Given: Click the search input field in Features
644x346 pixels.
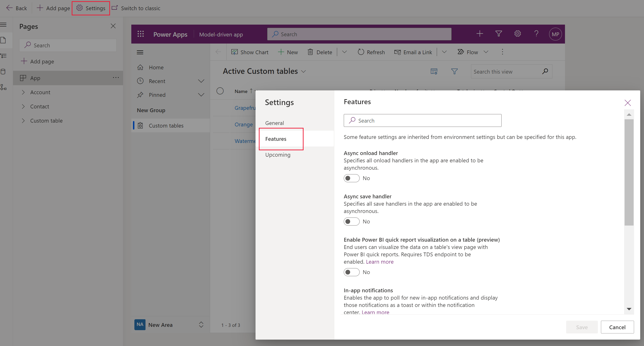Looking at the screenshot, I should point(423,120).
